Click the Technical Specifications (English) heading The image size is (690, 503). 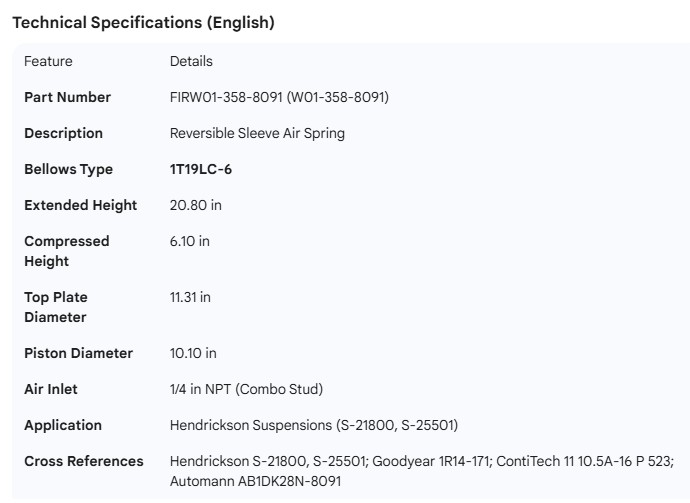pyautogui.click(x=143, y=22)
